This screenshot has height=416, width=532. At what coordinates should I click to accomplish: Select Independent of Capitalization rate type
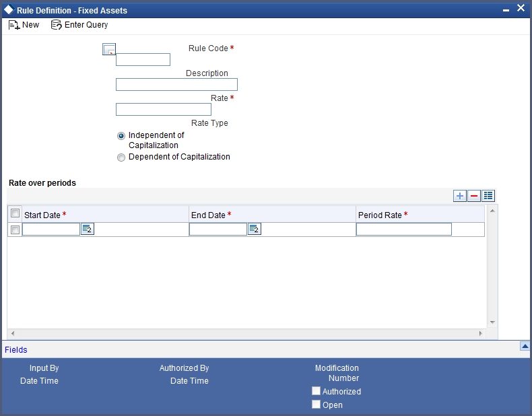click(121, 136)
